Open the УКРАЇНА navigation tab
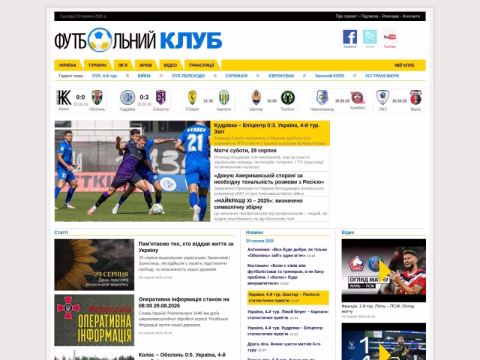 [x=68, y=65]
